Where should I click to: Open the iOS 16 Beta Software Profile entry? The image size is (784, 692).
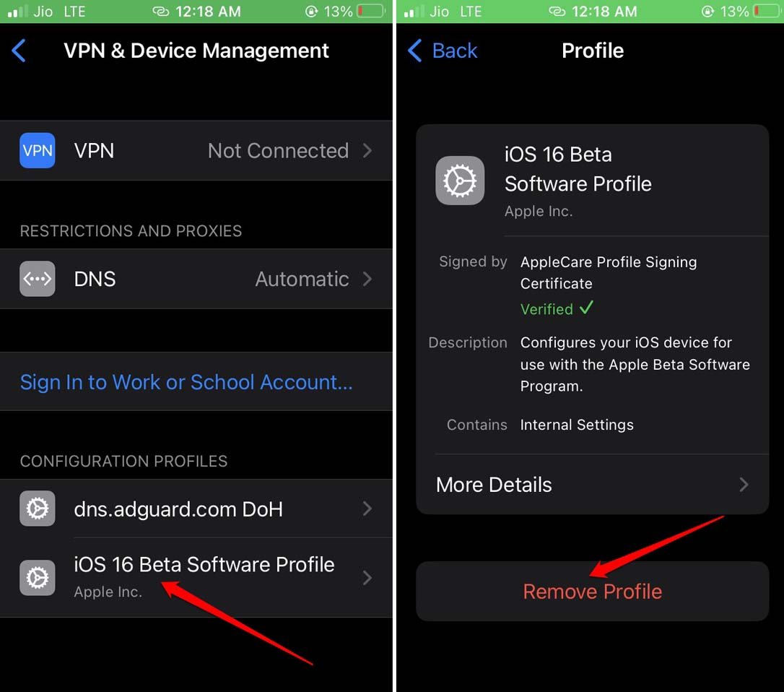[x=196, y=577]
